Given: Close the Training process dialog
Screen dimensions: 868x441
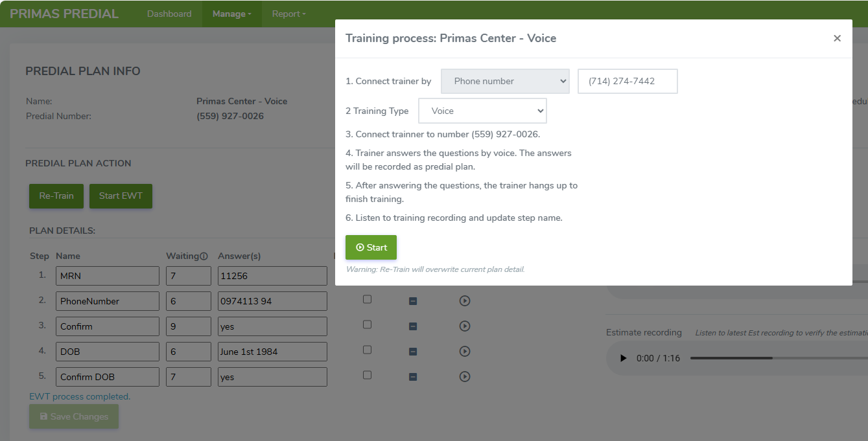Looking at the screenshot, I should pyautogui.click(x=837, y=38).
